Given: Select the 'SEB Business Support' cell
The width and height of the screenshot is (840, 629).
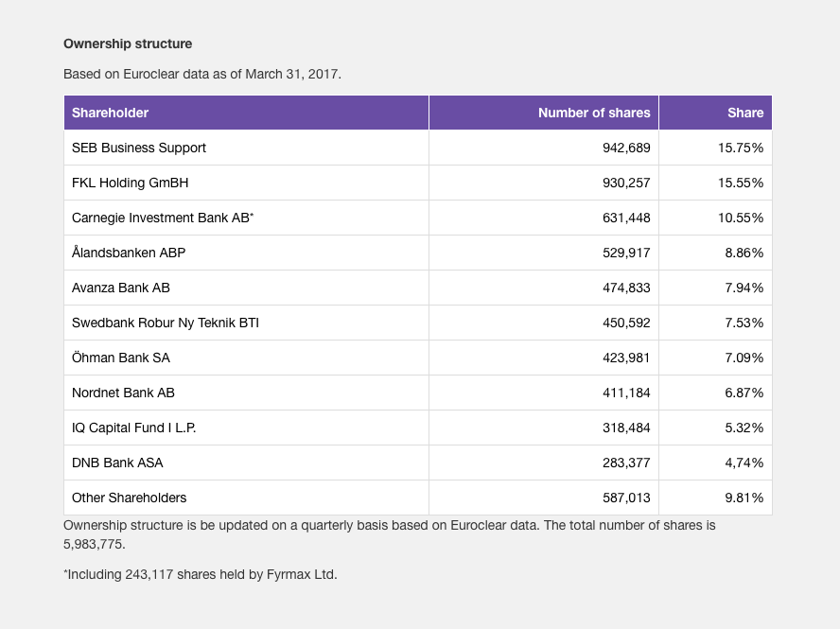Looking at the screenshot, I should 247,148.
